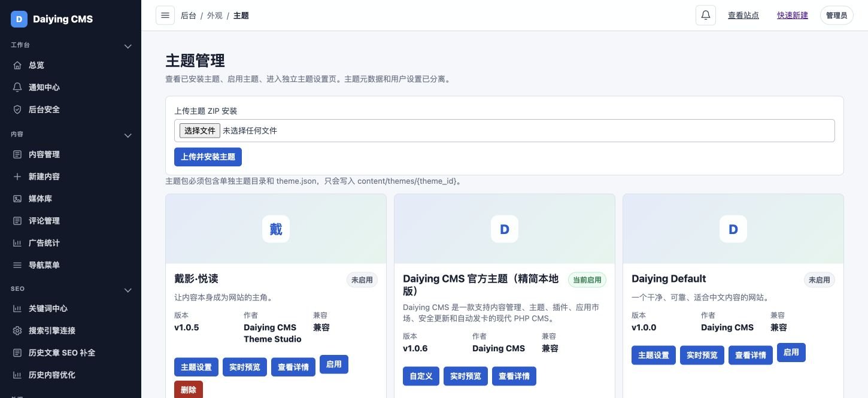Open 主题设置 for Daiying Default
868x398 pixels.
654,356
